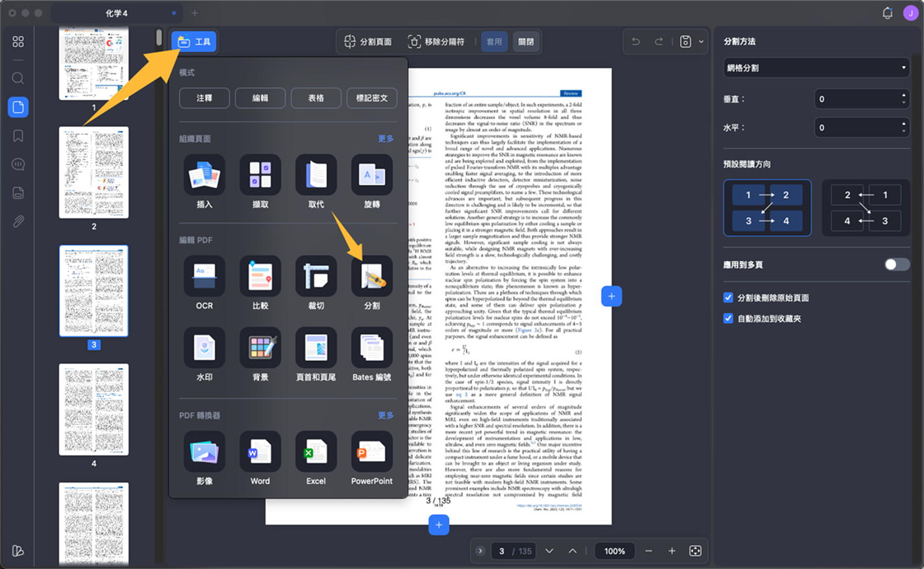
Task: Switch to Edit (編輯) mode
Action: click(x=260, y=98)
